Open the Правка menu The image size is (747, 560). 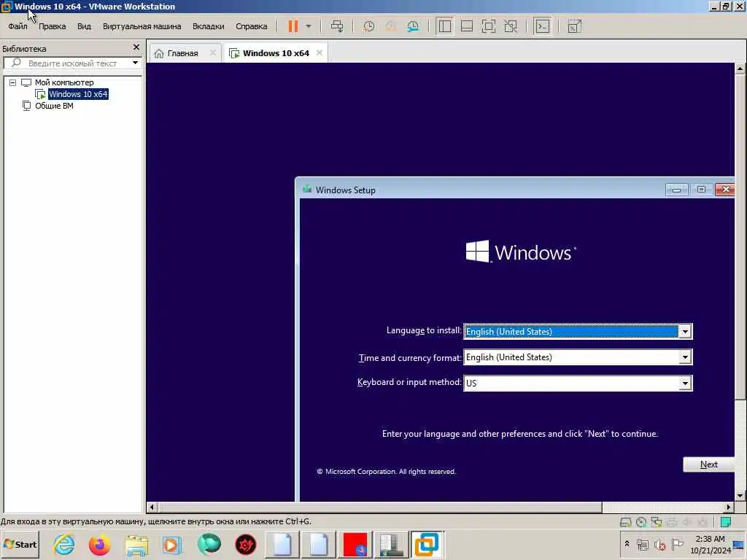coord(52,26)
